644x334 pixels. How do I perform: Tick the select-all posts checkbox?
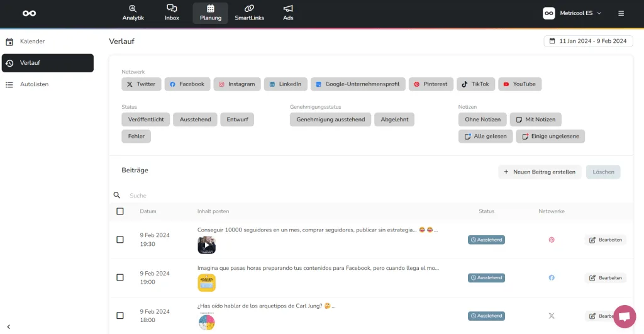pyautogui.click(x=120, y=211)
